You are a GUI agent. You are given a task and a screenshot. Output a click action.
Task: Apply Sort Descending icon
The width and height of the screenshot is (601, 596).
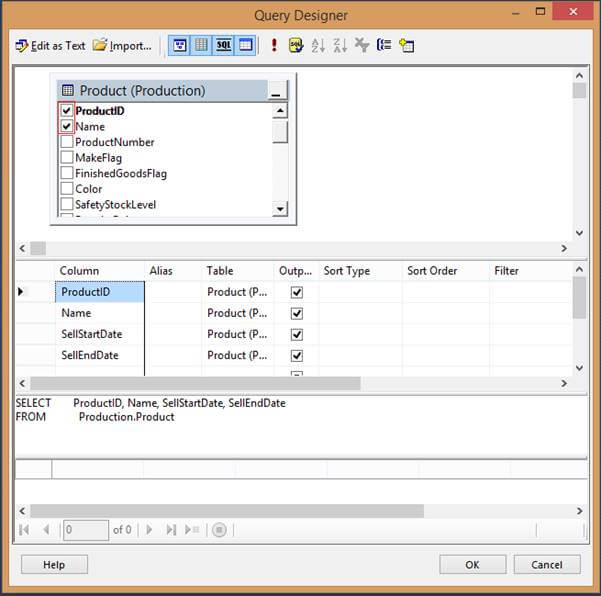[x=340, y=46]
